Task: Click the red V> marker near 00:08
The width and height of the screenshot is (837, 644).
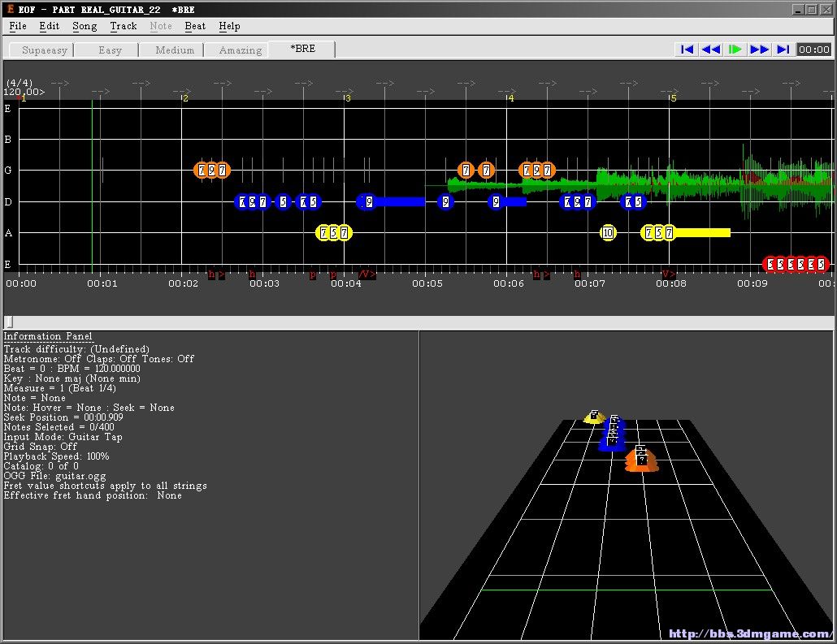Action: (x=668, y=274)
